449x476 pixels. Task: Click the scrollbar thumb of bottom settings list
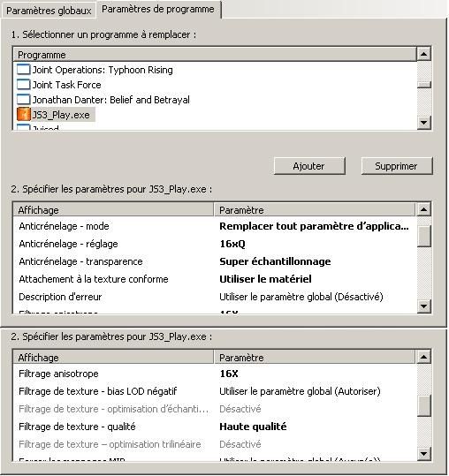[423, 406]
